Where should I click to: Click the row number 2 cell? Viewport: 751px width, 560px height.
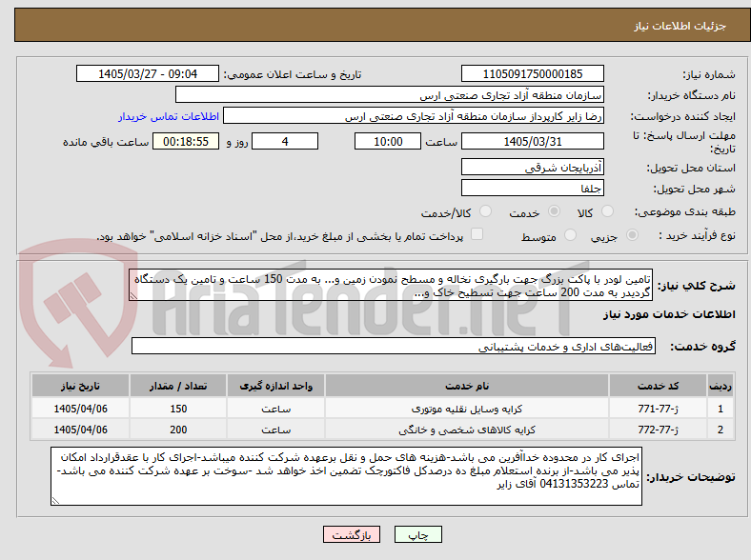point(721,430)
